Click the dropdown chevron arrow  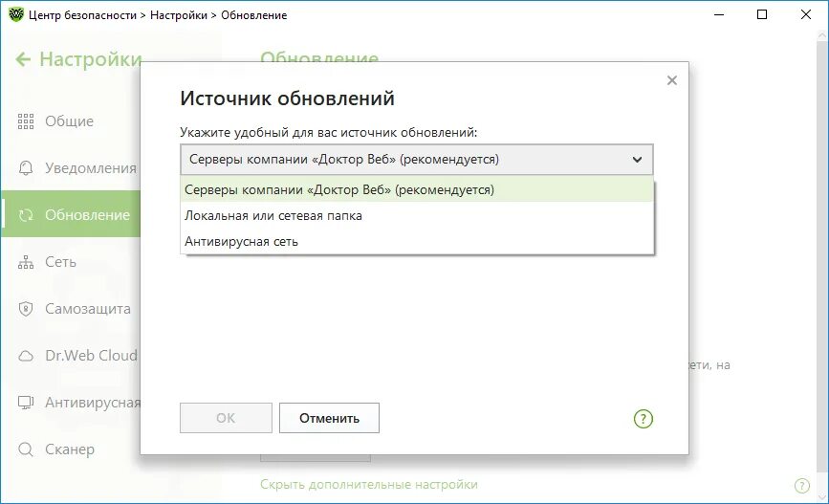[637, 159]
